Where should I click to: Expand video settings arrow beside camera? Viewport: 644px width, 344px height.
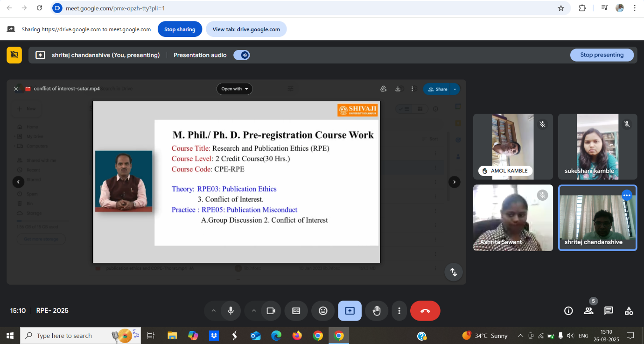254,311
